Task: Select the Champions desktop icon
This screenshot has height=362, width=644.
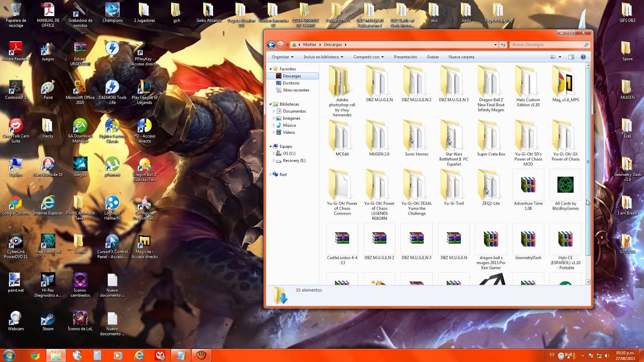Action: (112, 13)
